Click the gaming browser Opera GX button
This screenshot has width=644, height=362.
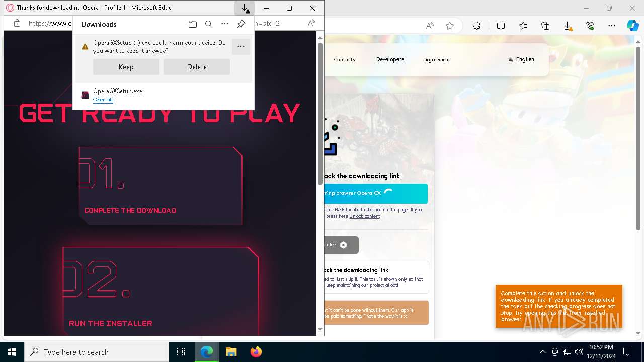tap(376, 193)
